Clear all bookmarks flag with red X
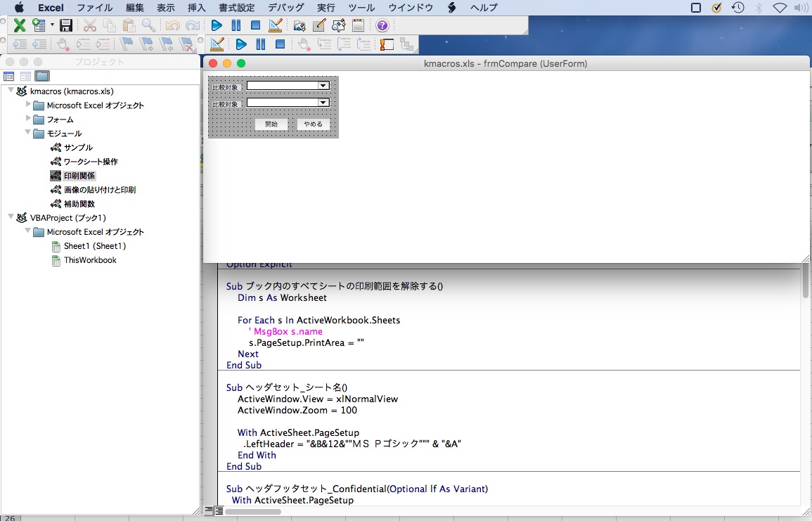The image size is (812, 521). (x=186, y=44)
